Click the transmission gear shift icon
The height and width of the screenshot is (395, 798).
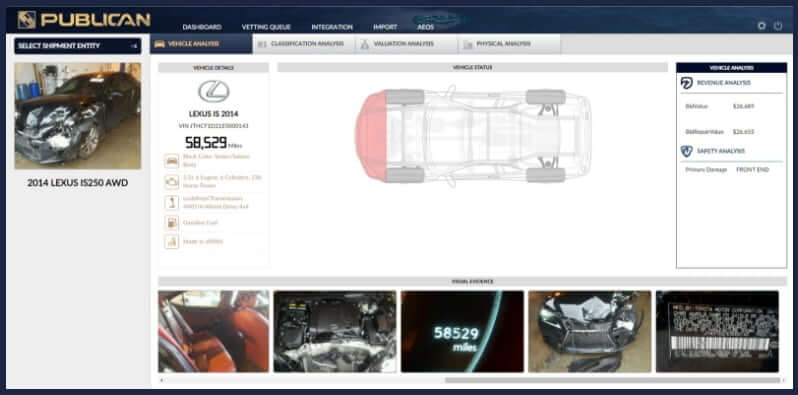tap(172, 202)
